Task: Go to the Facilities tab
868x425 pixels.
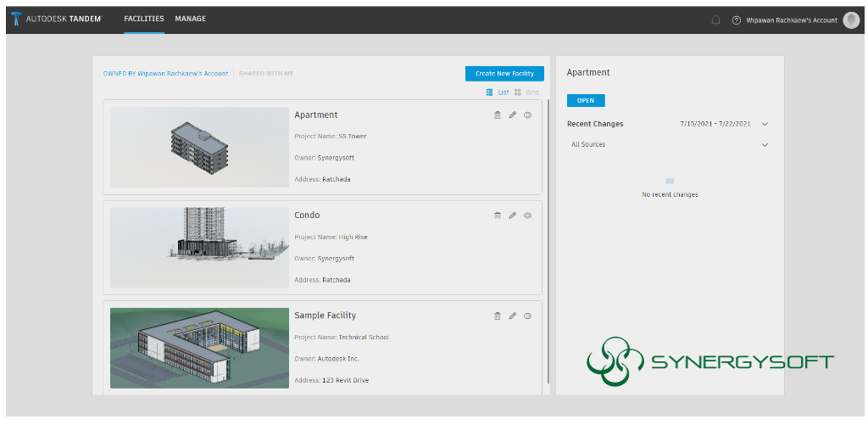Action: [x=144, y=19]
